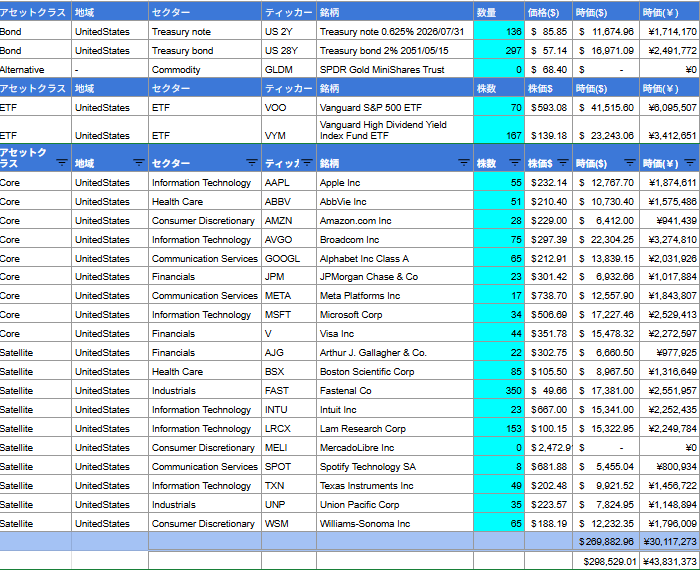The height and width of the screenshot is (570, 700).
Task: Select the quantity cell showing 297
Action: 499,50
